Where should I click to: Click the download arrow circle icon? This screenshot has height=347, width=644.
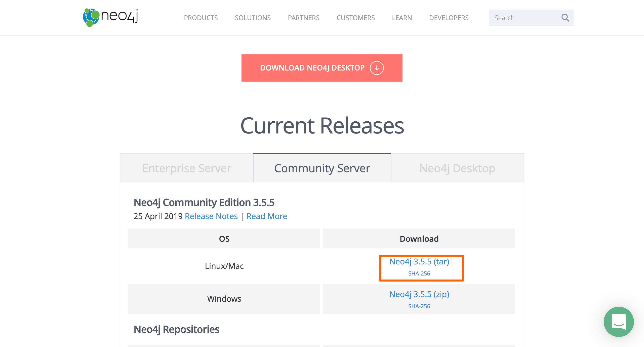[377, 68]
